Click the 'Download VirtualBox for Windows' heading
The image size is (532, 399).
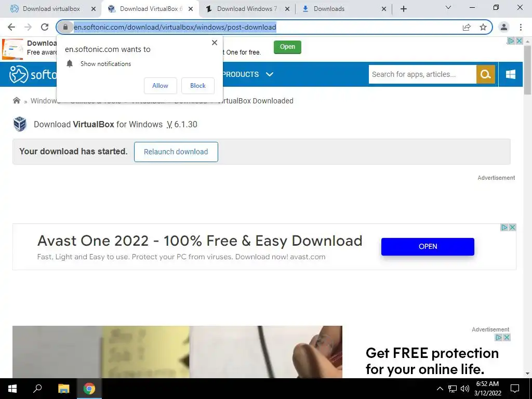(x=115, y=125)
